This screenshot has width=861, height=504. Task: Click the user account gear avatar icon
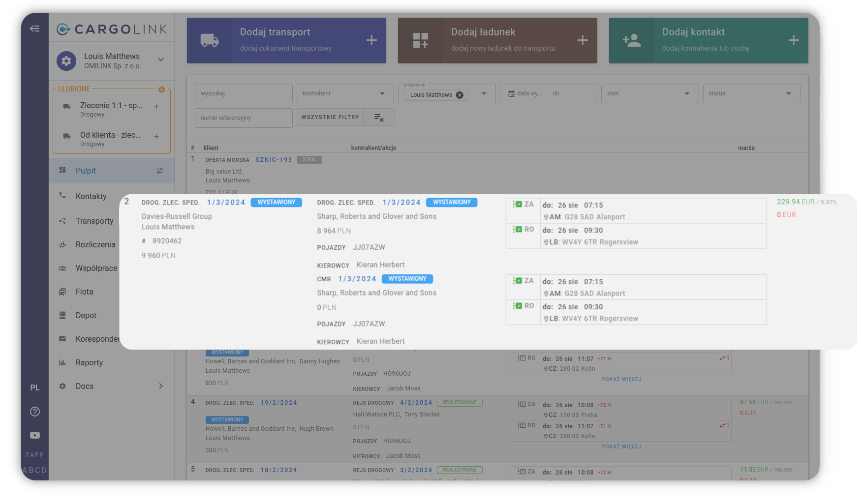pos(66,61)
